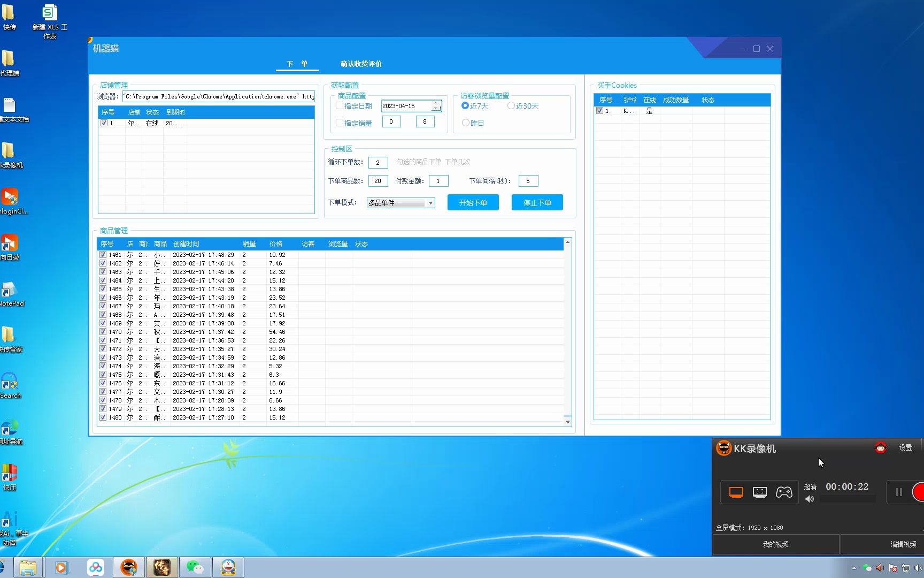Select region recording mode icon in KK录像机
Viewport: 924px width, 578px height.
click(760, 492)
